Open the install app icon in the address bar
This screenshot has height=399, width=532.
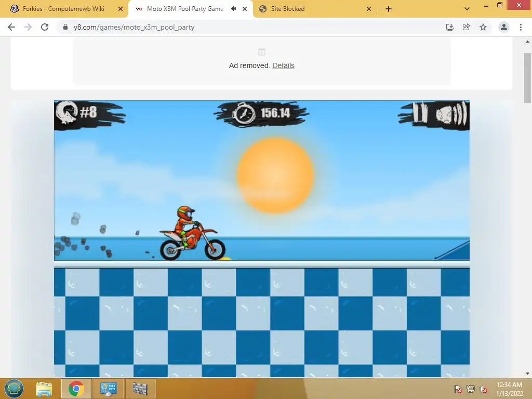click(449, 27)
